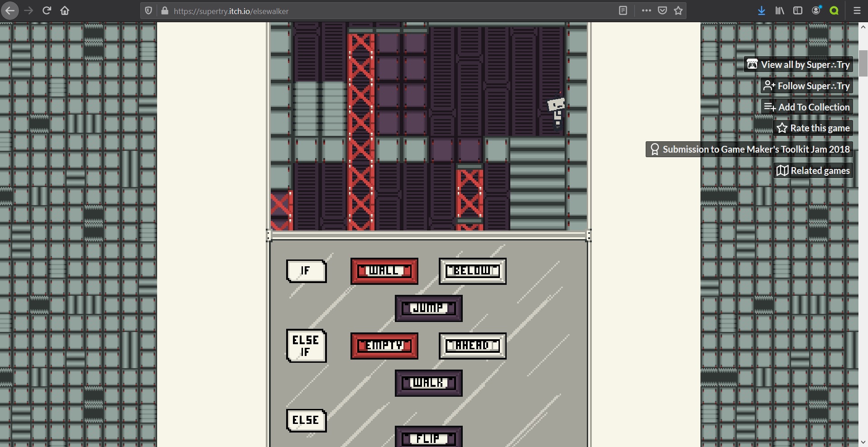Image resolution: width=868 pixels, height=447 pixels.
Task: Show the sidebars icon
Action: pos(798,10)
